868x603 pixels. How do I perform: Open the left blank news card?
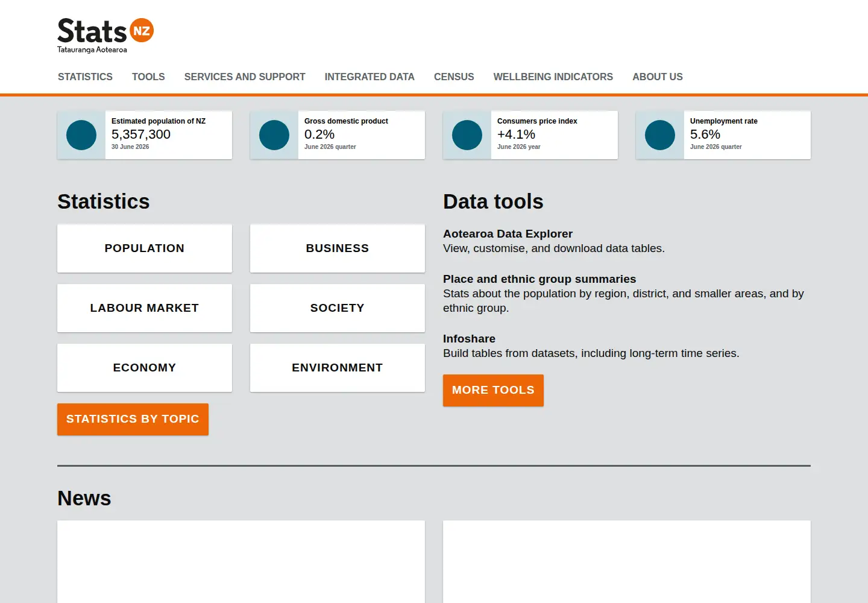click(x=241, y=561)
